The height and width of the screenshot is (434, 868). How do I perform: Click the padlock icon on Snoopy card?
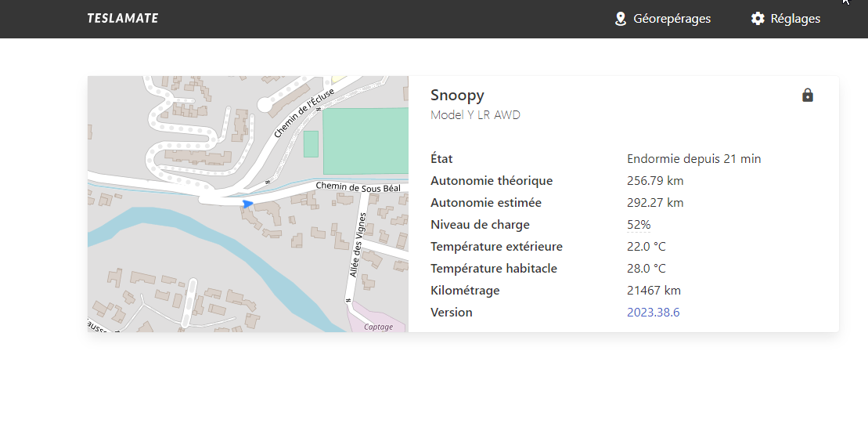click(808, 96)
